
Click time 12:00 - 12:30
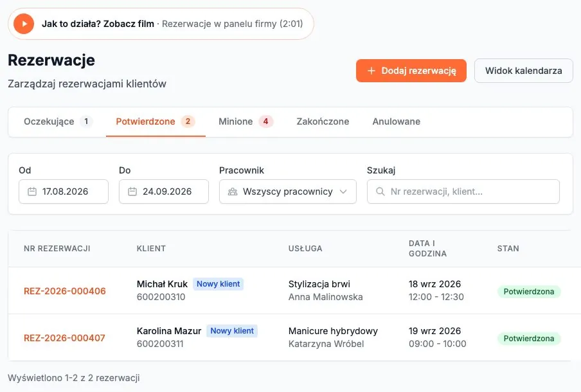pos(436,297)
